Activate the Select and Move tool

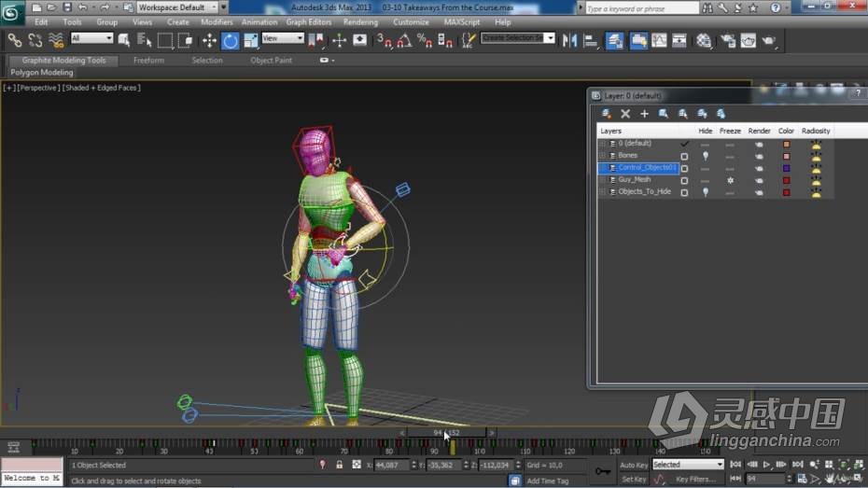click(209, 40)
